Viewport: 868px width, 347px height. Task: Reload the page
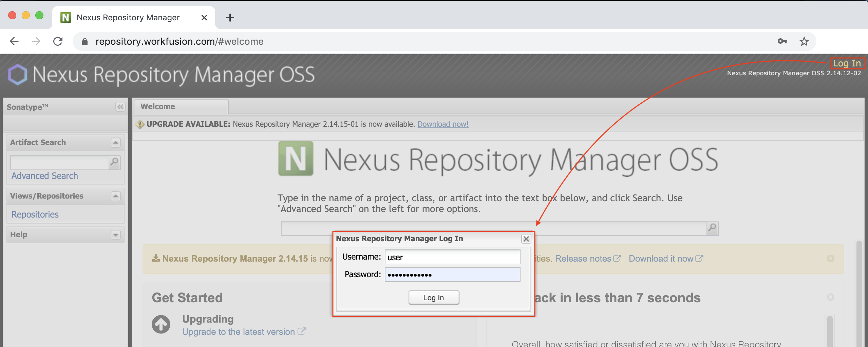[x=58, y=41]
